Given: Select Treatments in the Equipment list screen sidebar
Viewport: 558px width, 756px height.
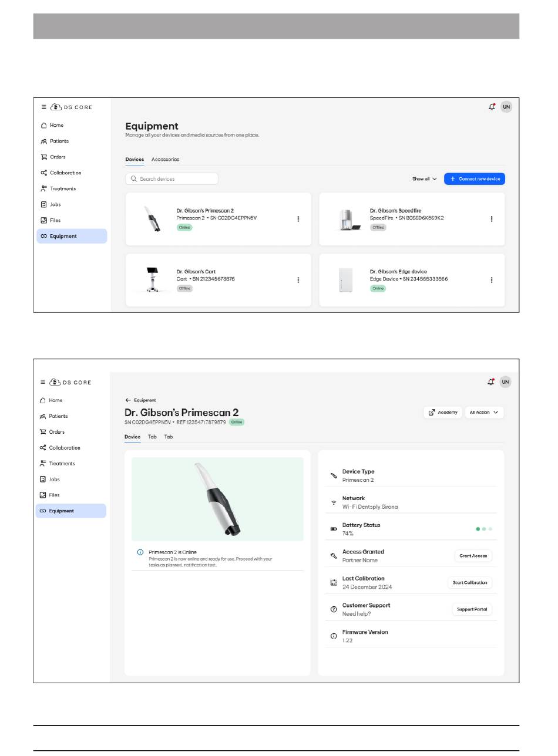Looking at the screenshot, I should pyautogui.click(x=58, y=188).
